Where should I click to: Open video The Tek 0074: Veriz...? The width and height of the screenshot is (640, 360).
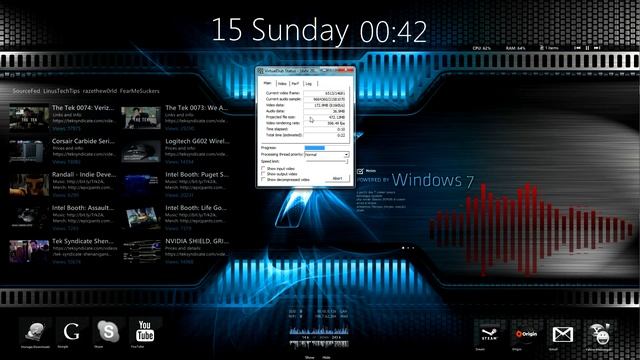point(83,108)
